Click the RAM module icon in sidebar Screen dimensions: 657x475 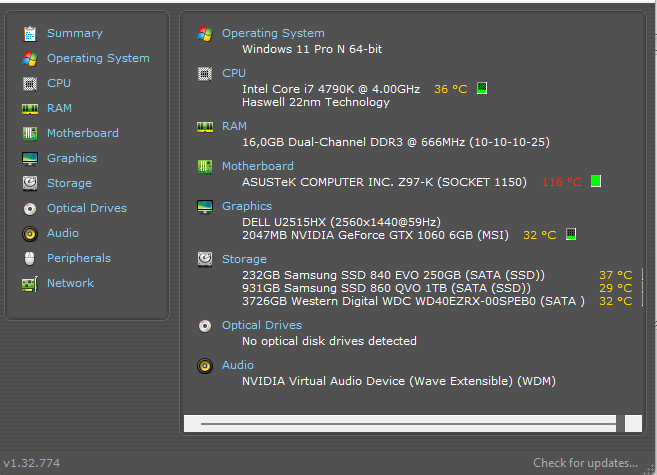point(29,108)
